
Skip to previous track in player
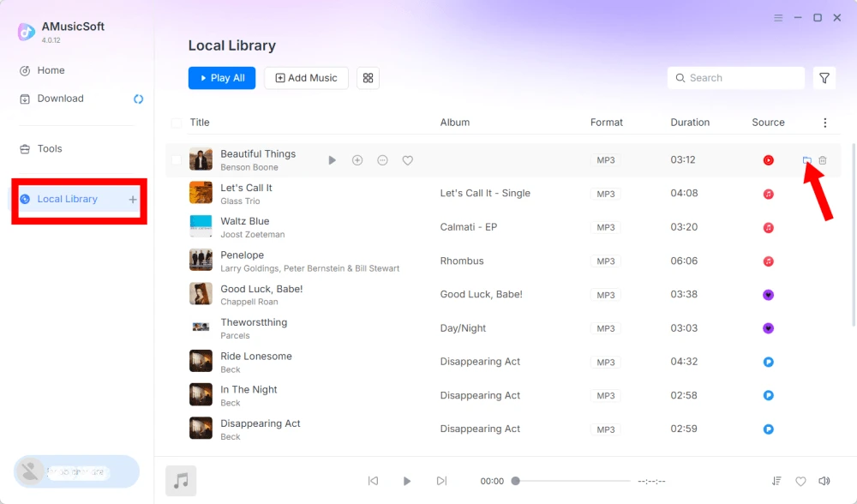(x=374, y=481)
